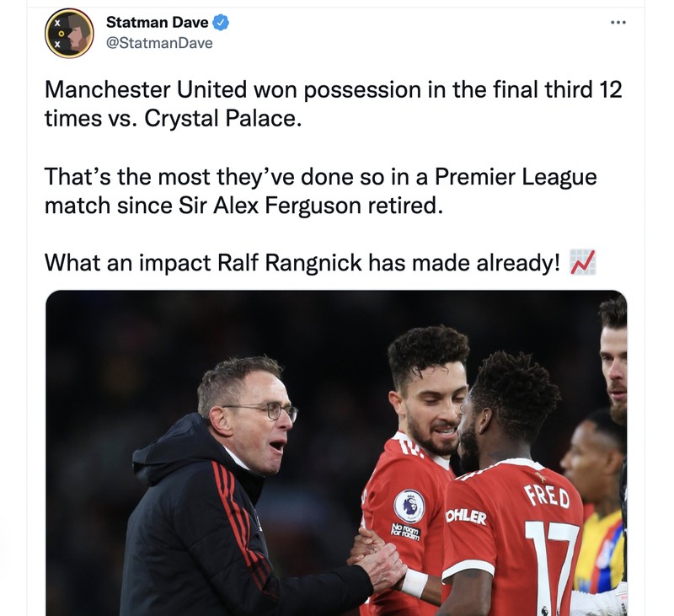
Task: Click the FRED name on the jersey
Action: [547, 496]
